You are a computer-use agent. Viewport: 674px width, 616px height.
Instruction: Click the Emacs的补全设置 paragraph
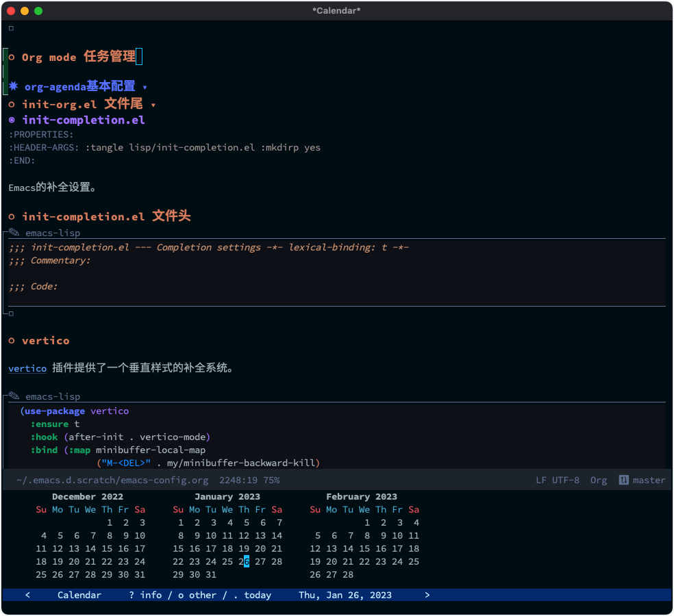(52, 188)
